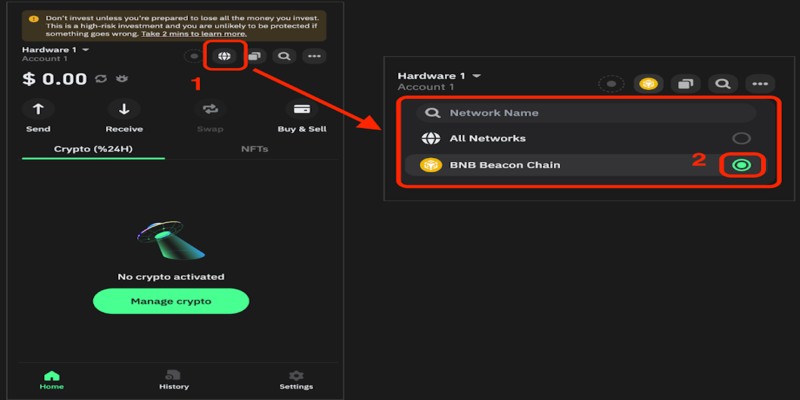Screen dimensions: 800x400
Task: Open search magnifier icon in left panel
Action: 284,56
